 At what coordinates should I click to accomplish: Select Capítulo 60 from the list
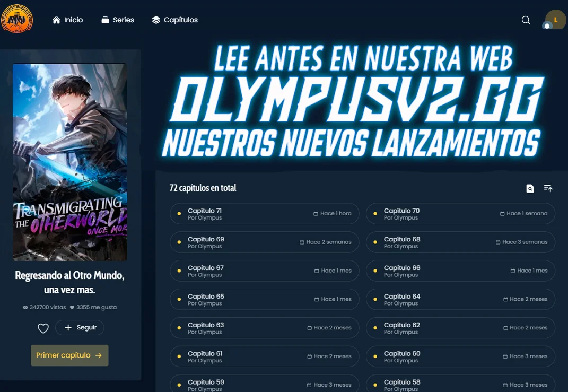[460, 357]
